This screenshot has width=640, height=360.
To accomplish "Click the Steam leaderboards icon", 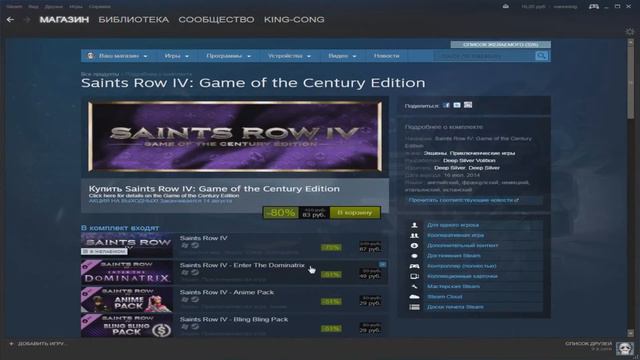I will pos(414,307).
